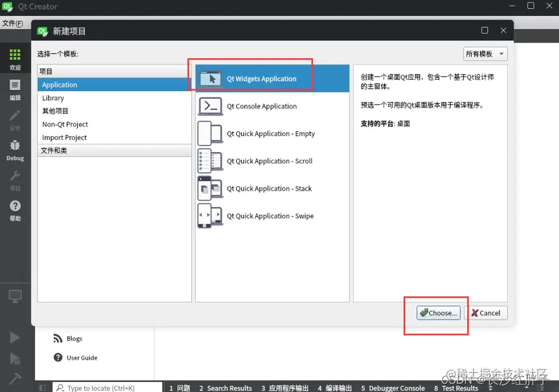Maximize the 新建项目 dialog

(485, 30)
